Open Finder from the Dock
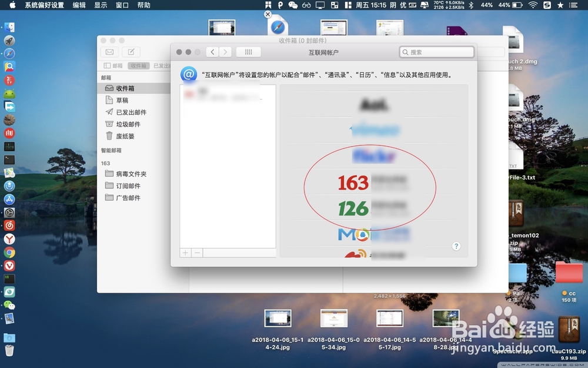The image size is (588, 368). point(9,28)
